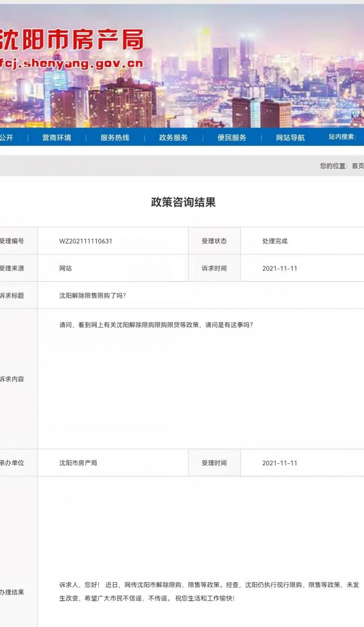Click the fcj.shenyang.gov.cn address in the banner
This screenshot has width=364, height=627.
pos(72,64)
